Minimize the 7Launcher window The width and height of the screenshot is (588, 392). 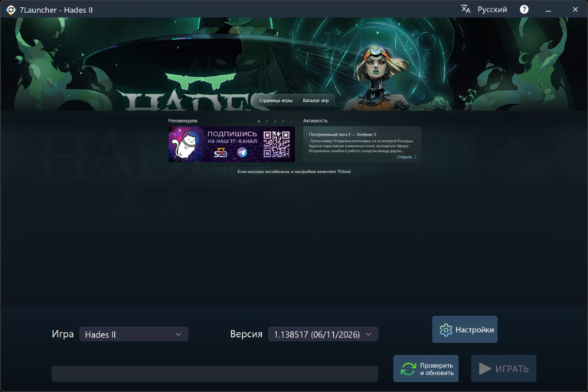pos(548,10)
